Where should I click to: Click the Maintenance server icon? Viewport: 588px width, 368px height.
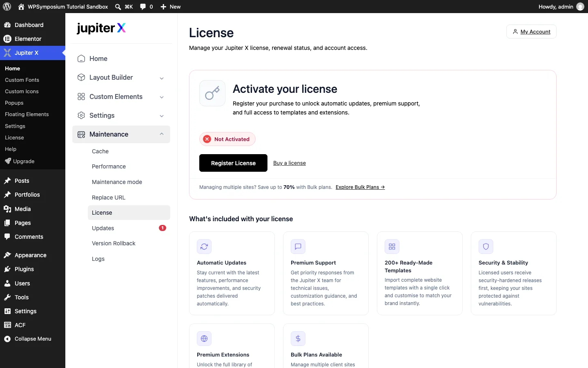point(81,134)
